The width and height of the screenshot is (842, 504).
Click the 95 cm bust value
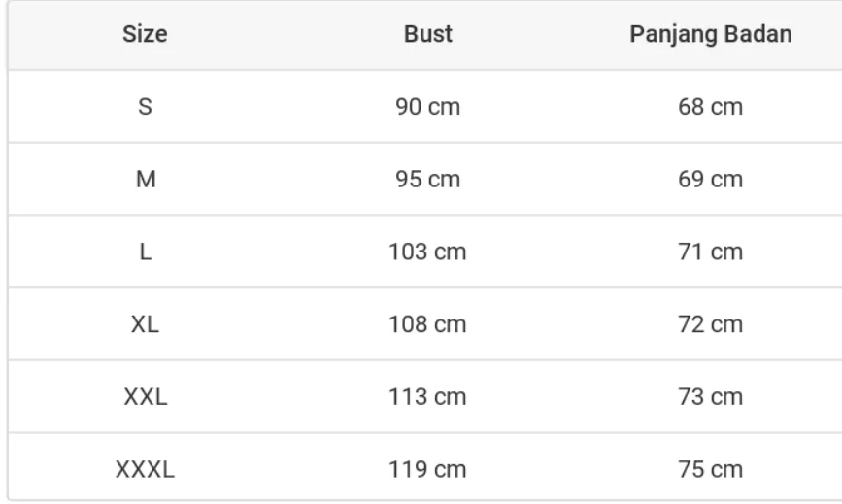click(x=427, y=180)
